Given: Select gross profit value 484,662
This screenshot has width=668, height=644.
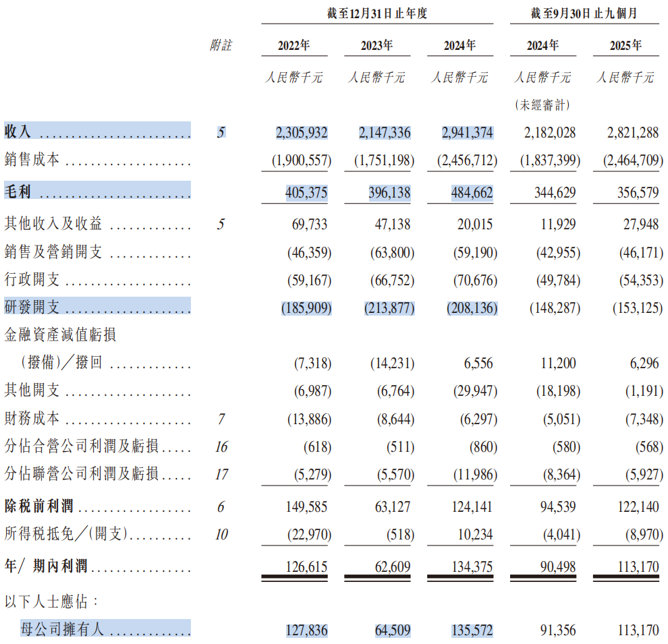Looking at the screenshot, I should [470, 193].
